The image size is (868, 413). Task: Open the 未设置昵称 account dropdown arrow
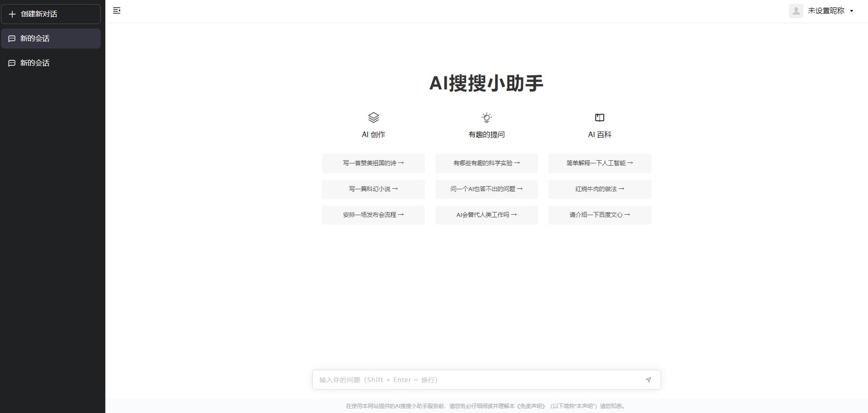(x=852, y=11)
